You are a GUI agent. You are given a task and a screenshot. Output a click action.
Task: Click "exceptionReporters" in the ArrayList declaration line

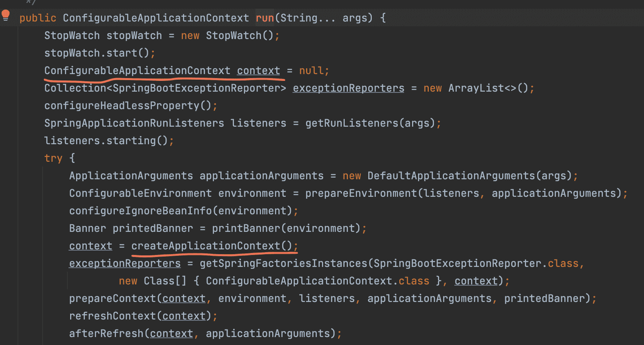(349, 88)
